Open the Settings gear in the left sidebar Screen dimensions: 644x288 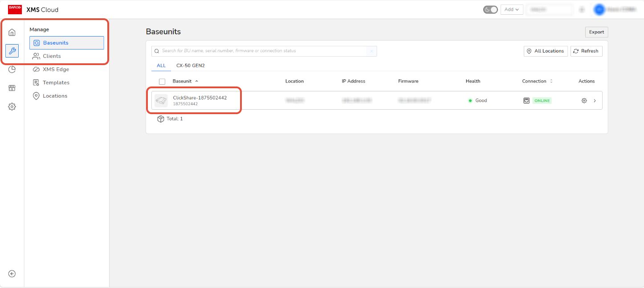coord(12,107)
